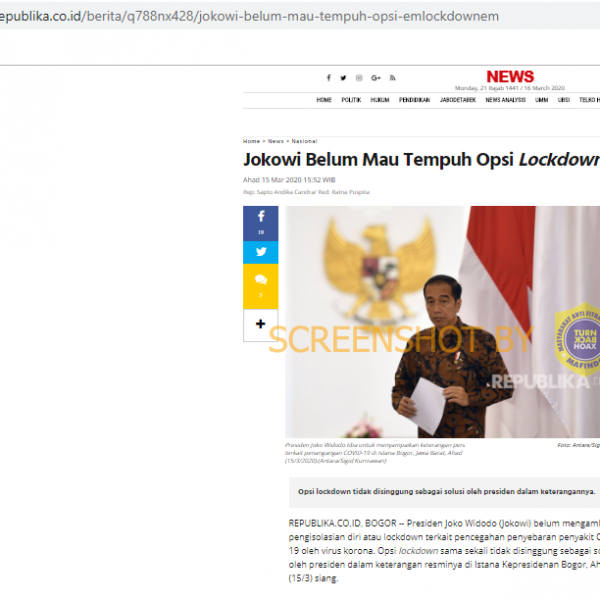Viewport: 600px width, 600px height.
Task: Open the Google Plus icon in header
Action: [376, 78]
